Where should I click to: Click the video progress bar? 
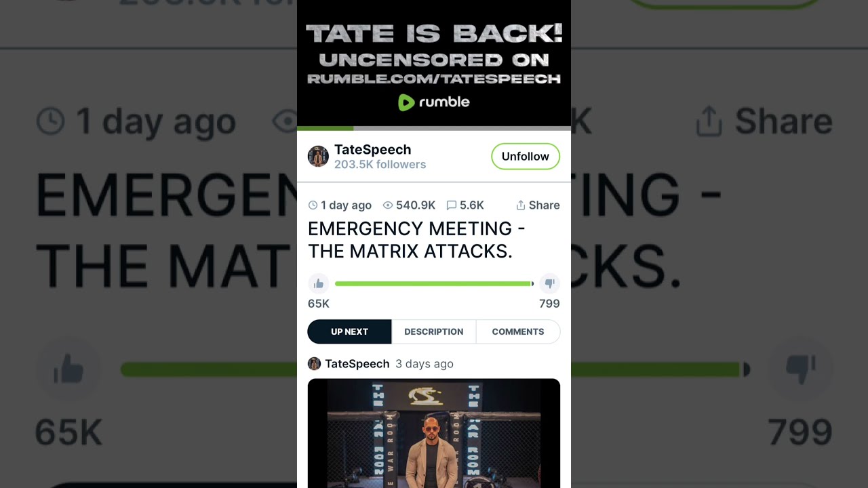pos(434,128)
